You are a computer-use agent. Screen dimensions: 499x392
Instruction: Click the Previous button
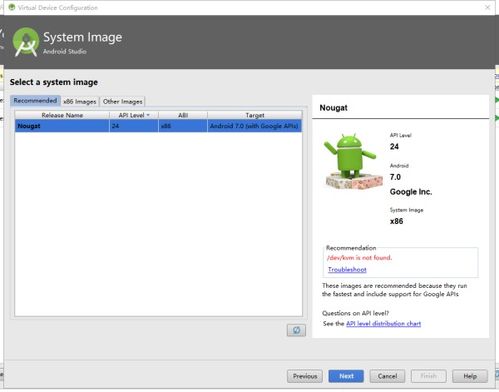click(305, 376)
